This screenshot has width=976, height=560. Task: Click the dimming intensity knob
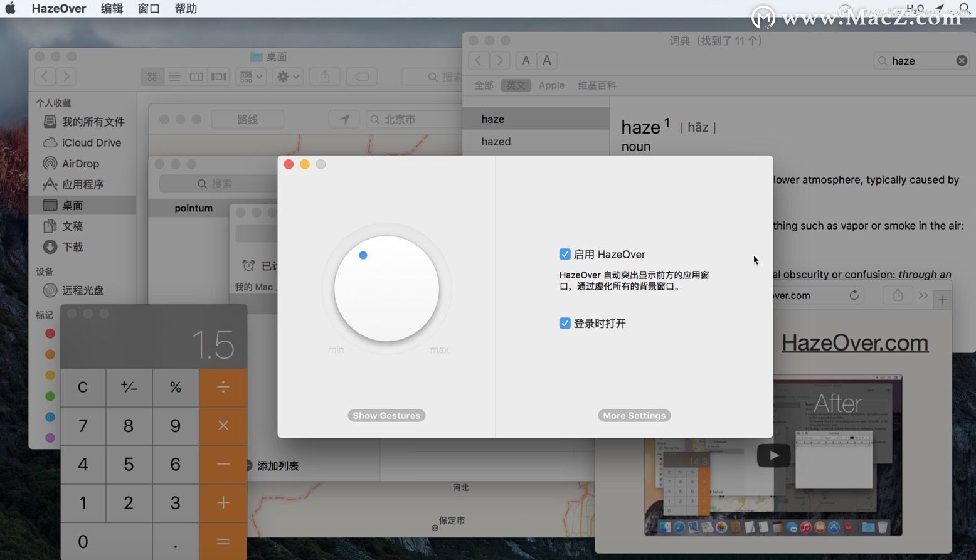click(386, 288)
